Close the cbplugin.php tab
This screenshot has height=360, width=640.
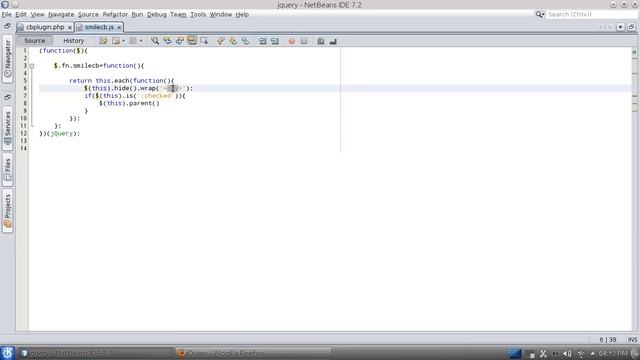pos(70,27)
